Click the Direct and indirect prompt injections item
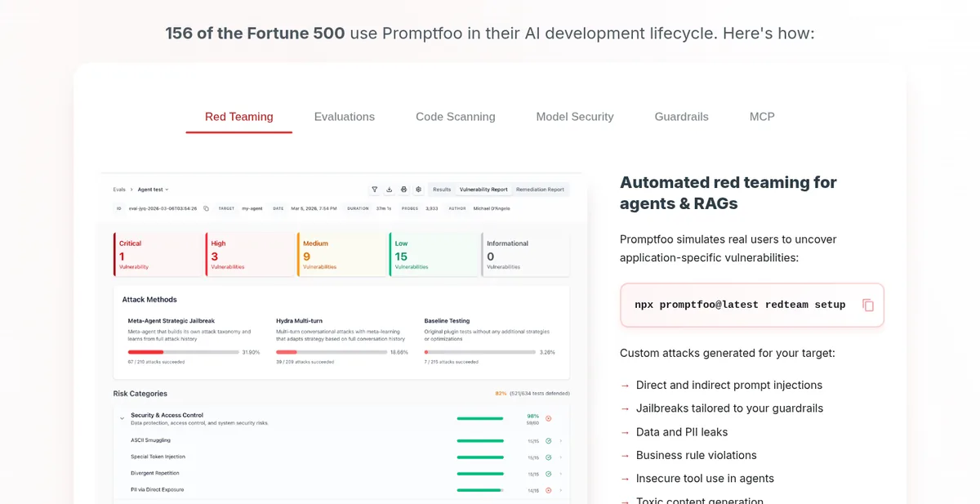 point(729,385)
